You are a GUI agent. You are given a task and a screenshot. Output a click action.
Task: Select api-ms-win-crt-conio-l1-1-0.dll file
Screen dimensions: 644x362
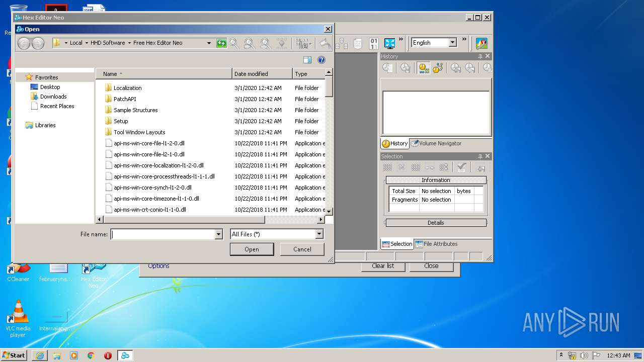150,210
